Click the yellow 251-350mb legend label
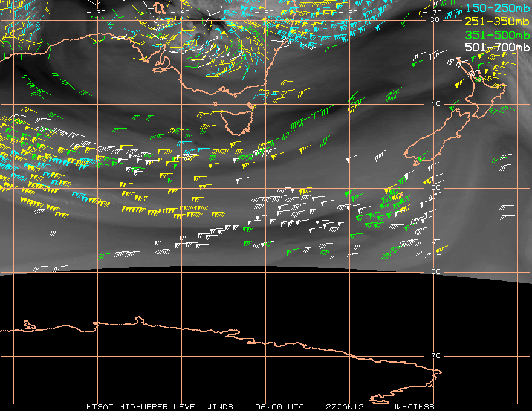Viewport: 532px width, 411px height. coord(498,21)
